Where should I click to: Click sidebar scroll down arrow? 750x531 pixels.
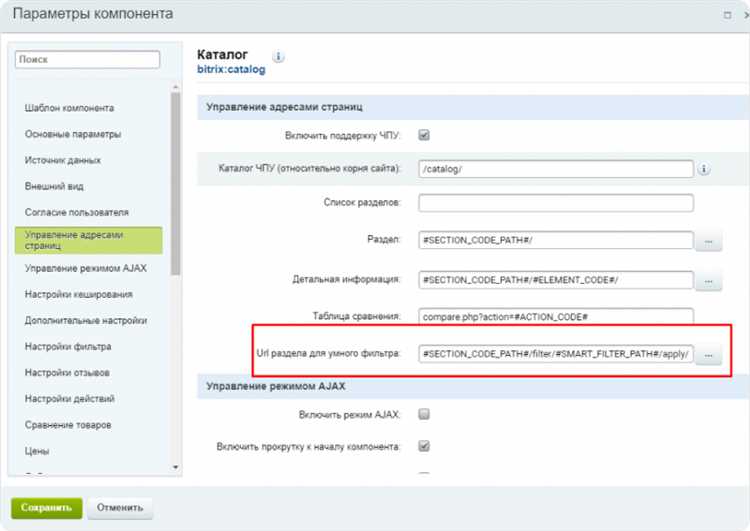point(176,467)
